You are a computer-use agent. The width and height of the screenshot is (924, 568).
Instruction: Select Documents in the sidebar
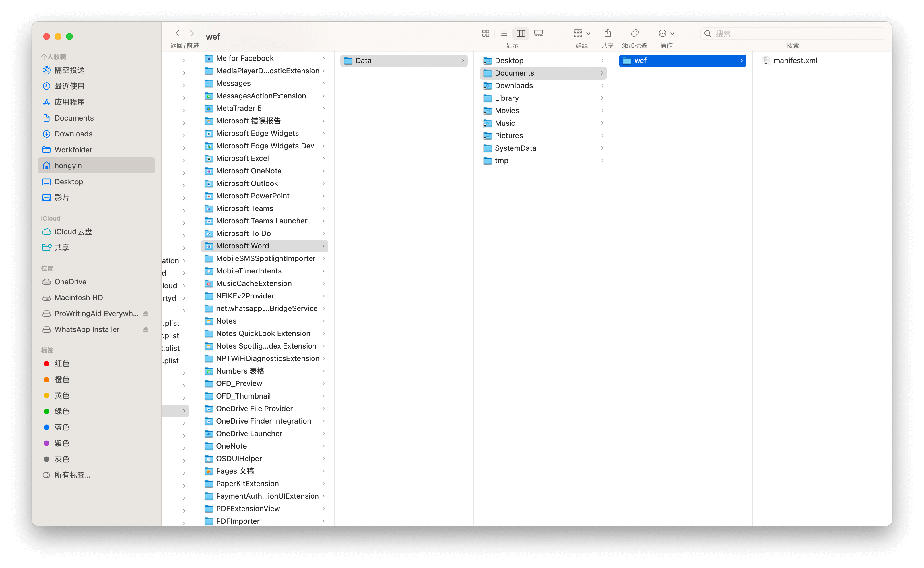click(96, 118)
